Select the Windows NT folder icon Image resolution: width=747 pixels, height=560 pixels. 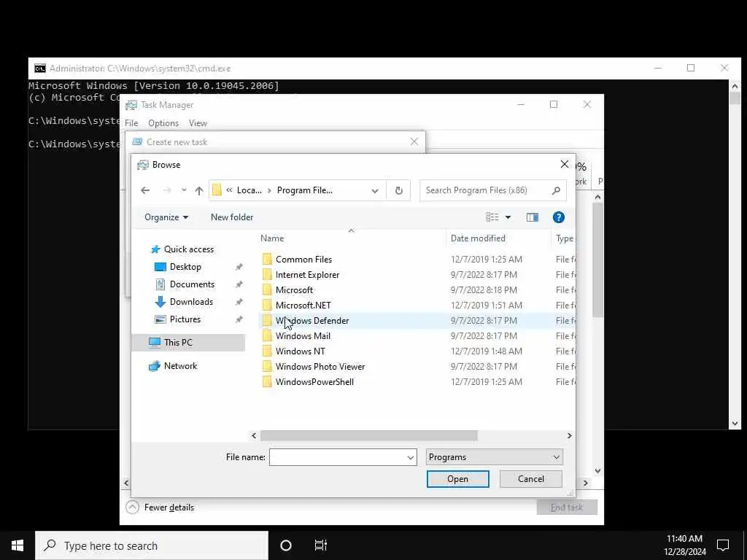click(267, 351)
